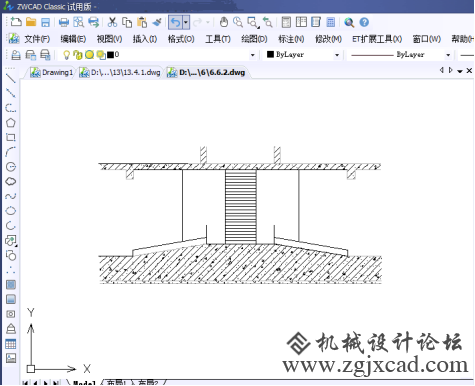This screenshot has height=386, width=475.
Task: Select the Arc tool in the draw toolbar
Action: (11, 152)
